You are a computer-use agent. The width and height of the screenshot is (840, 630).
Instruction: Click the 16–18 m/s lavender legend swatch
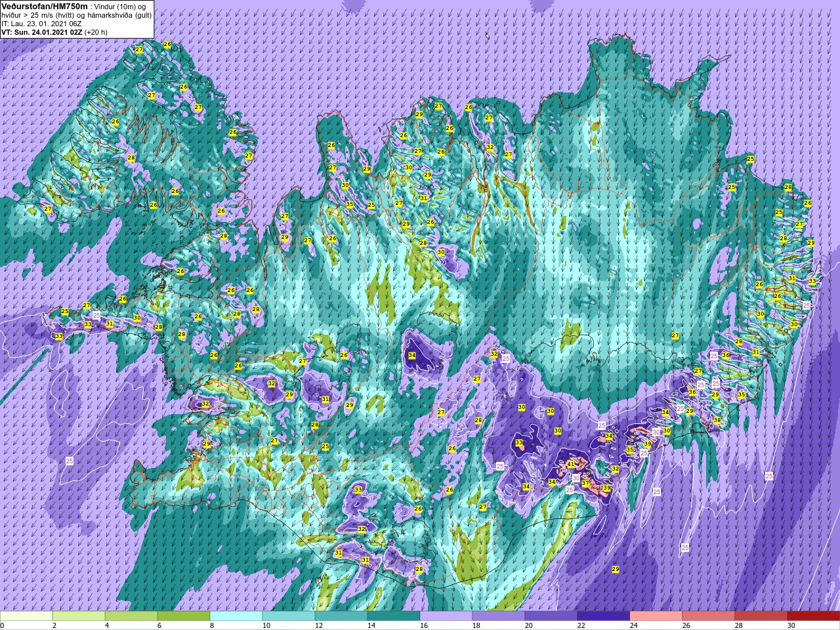click(x=446, y=616)
